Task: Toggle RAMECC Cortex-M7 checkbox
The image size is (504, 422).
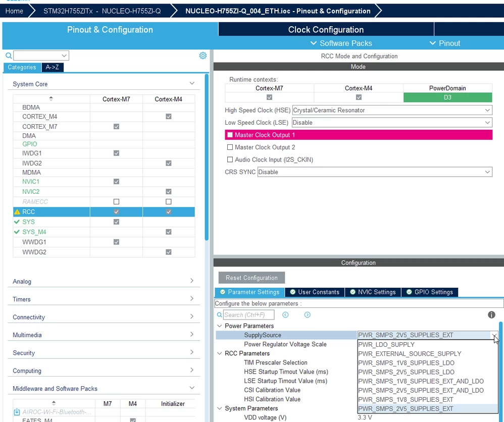Action: click(116, 201)
